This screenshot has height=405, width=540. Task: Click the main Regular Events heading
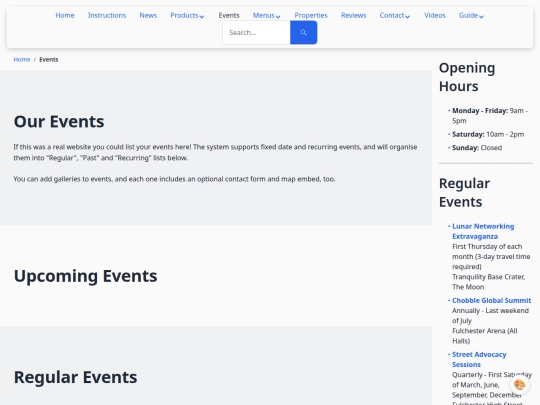[x=75, y=377]
